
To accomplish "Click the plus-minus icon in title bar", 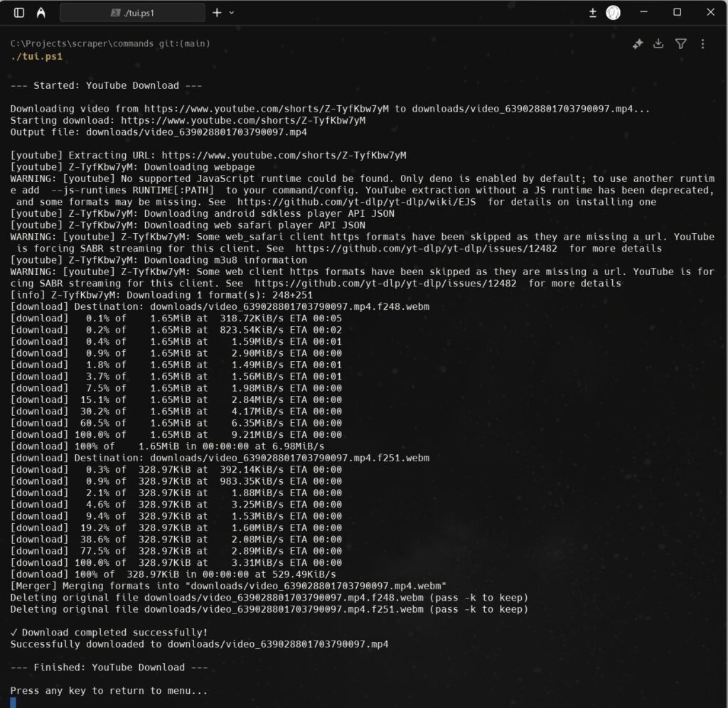I will click(593, 13).
